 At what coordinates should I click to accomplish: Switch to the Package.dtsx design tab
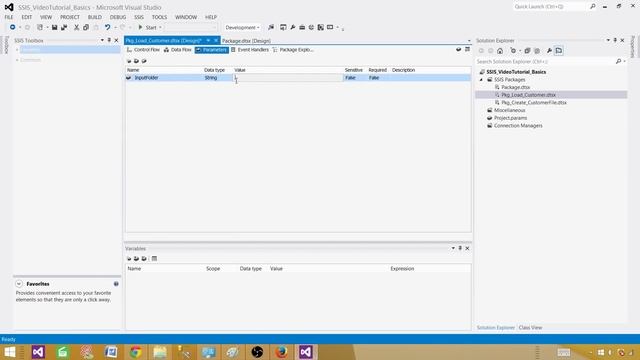coord(246,41)
